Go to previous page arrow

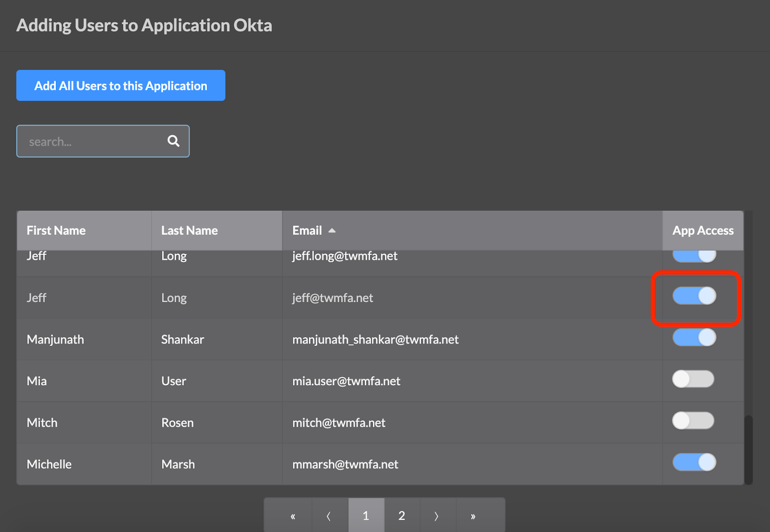tap(329, 516)
